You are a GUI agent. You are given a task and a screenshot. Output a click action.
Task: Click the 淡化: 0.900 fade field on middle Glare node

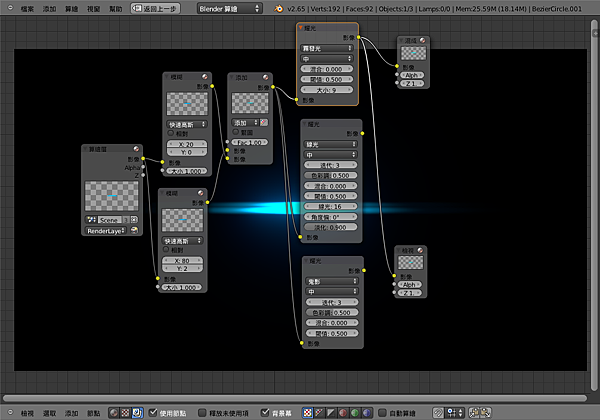pos(331,227)
